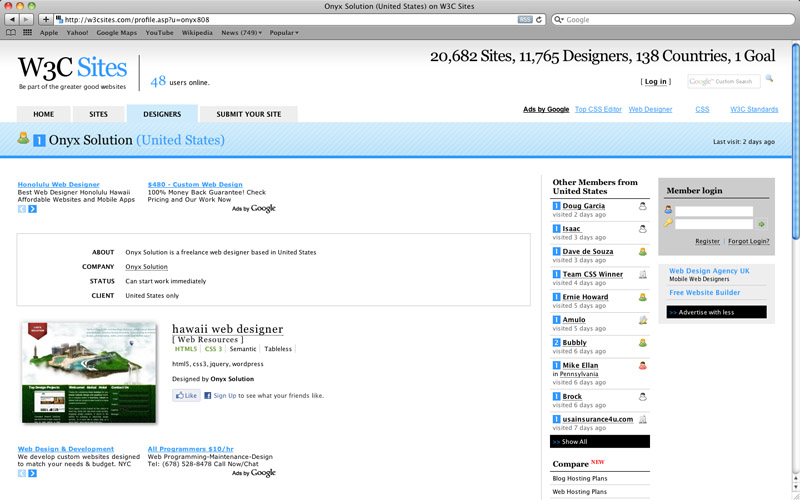Click Bubbly's member avatar icon

643,343
